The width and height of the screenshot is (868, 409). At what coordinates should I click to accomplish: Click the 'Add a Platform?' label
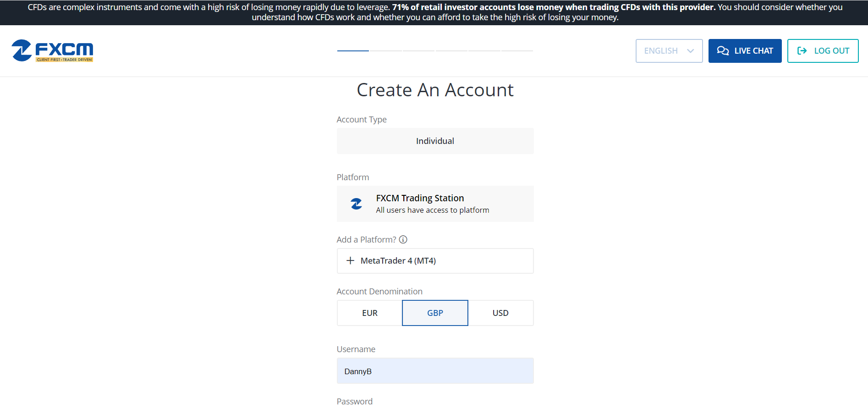(x=367, y=239)
